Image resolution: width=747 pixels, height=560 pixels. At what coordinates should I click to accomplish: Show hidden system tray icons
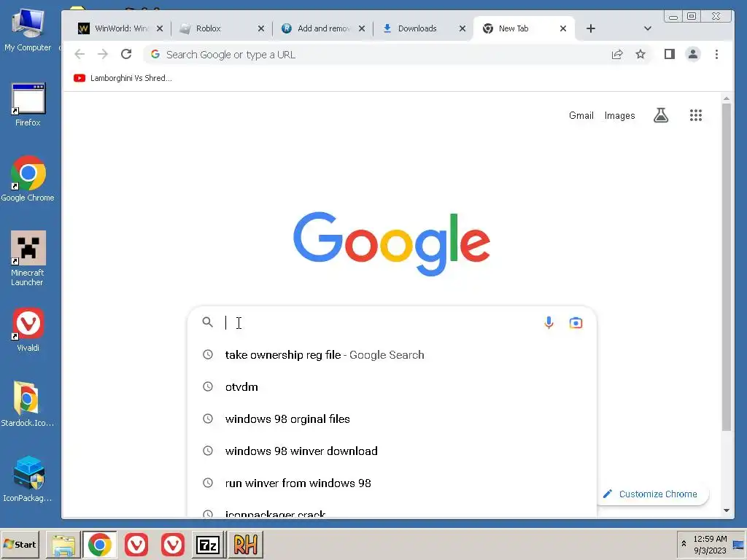(684, 544)
